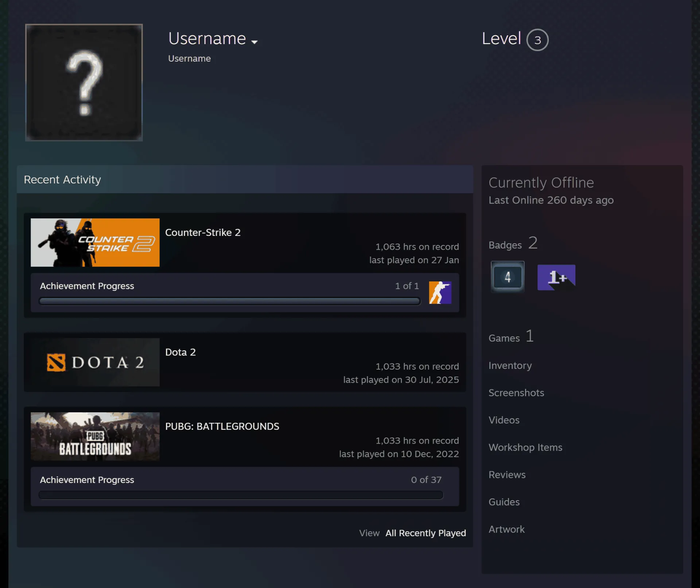Click the Counter-Strike 2 achievement progress bar
The image size is (700, 588).
tap(230, 301)
